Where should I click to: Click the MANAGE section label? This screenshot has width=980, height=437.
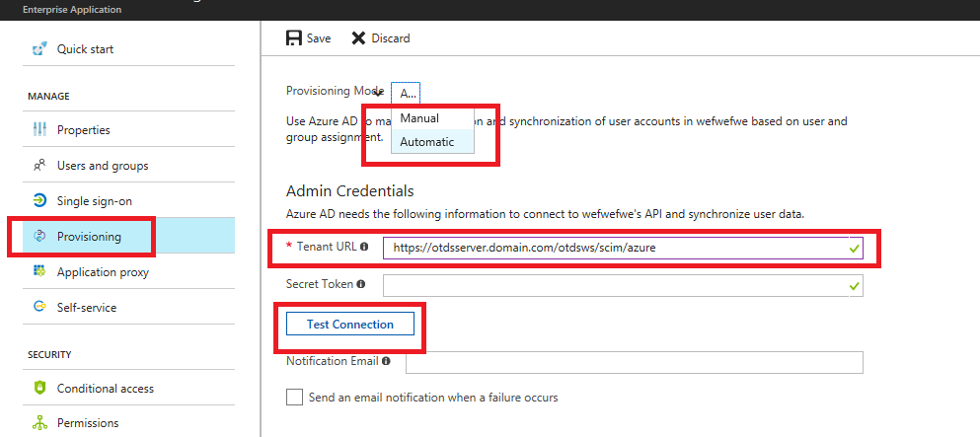(48, 96)
